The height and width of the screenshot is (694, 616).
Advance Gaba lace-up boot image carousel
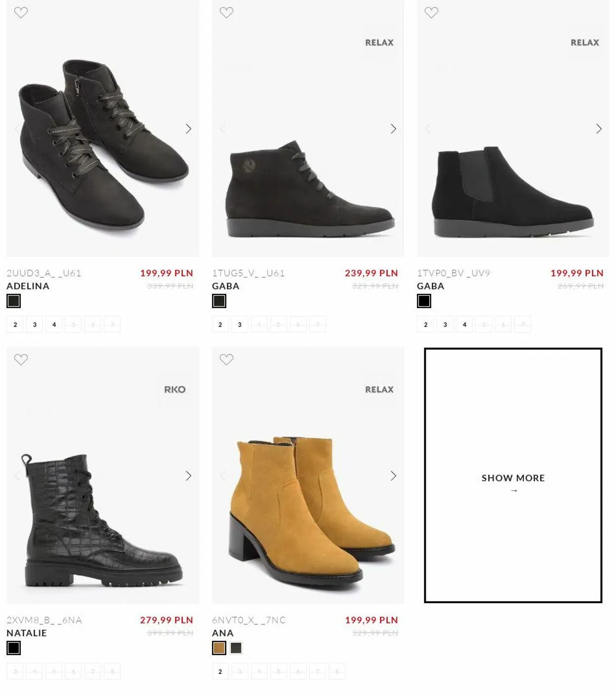(x=393, y=129)
